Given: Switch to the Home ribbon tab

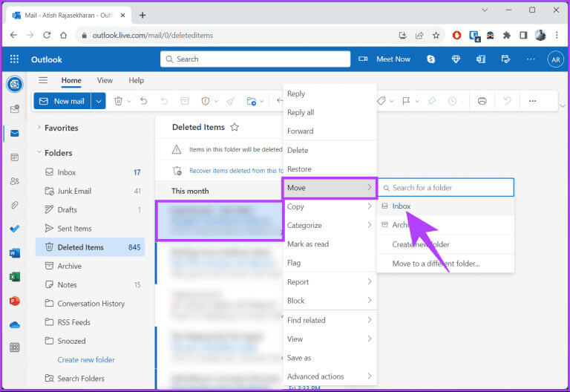Looking at the screenshot, I should click(71, 80).
